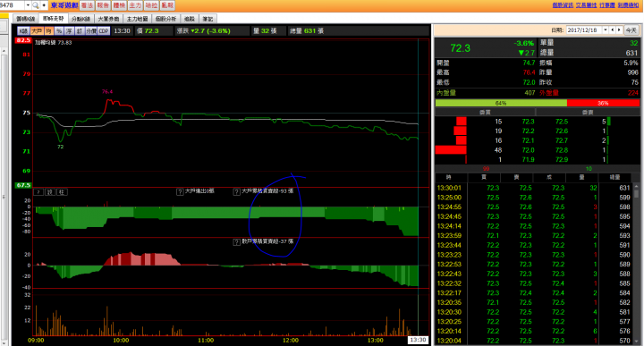
Task: Click the 76.4 high price label on chart
Action: click(x=107, y=91)
